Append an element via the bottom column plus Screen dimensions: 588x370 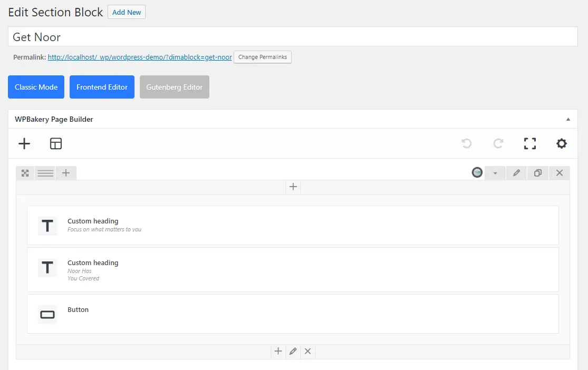pos(278,351)
